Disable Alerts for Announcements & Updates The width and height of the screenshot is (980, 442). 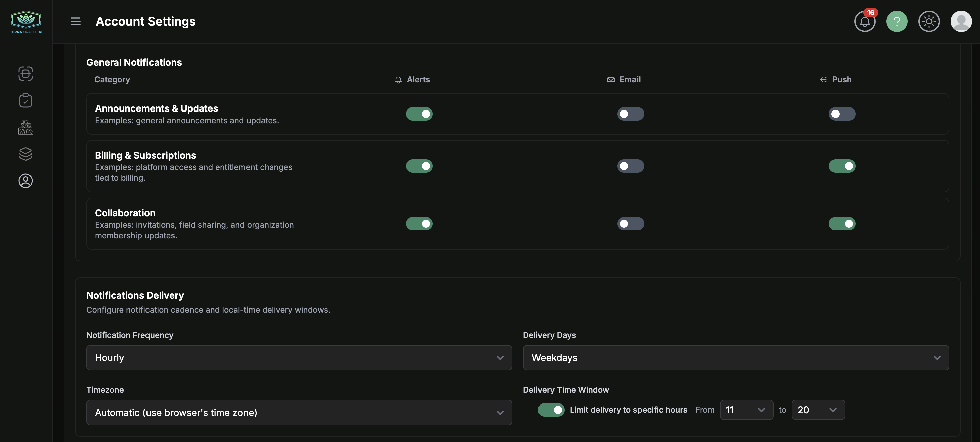[419, 114]
